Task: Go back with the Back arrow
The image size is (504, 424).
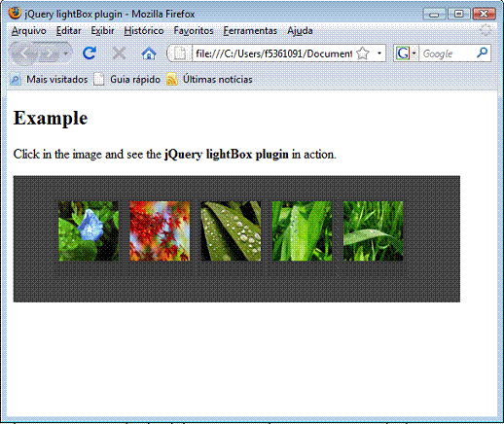Action: point(24,53)
